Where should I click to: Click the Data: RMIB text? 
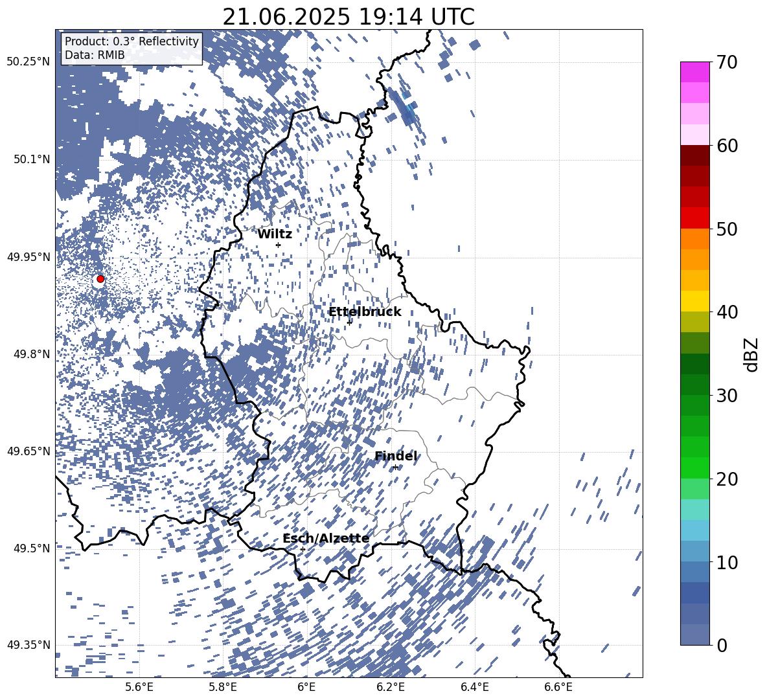tap(95, 55)
